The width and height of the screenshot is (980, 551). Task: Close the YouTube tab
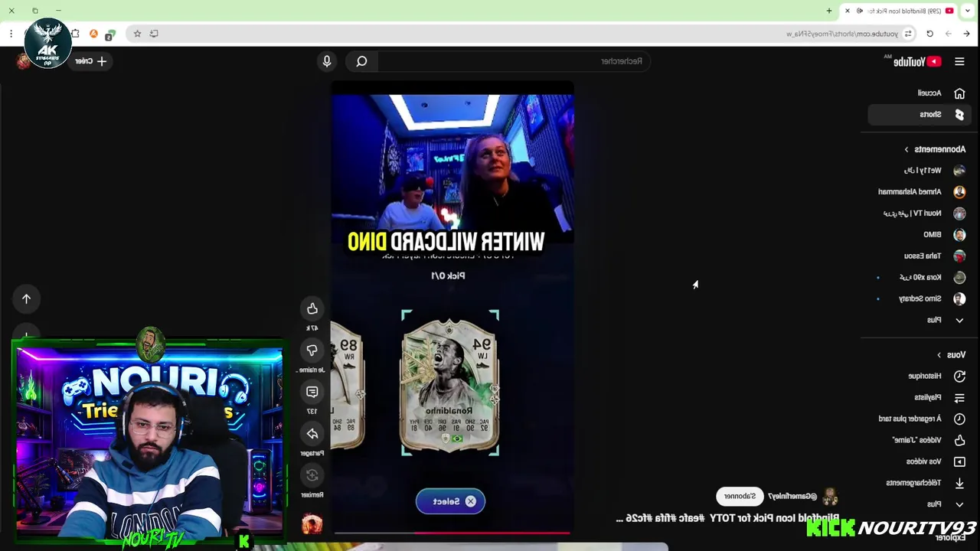coord(848,11)
